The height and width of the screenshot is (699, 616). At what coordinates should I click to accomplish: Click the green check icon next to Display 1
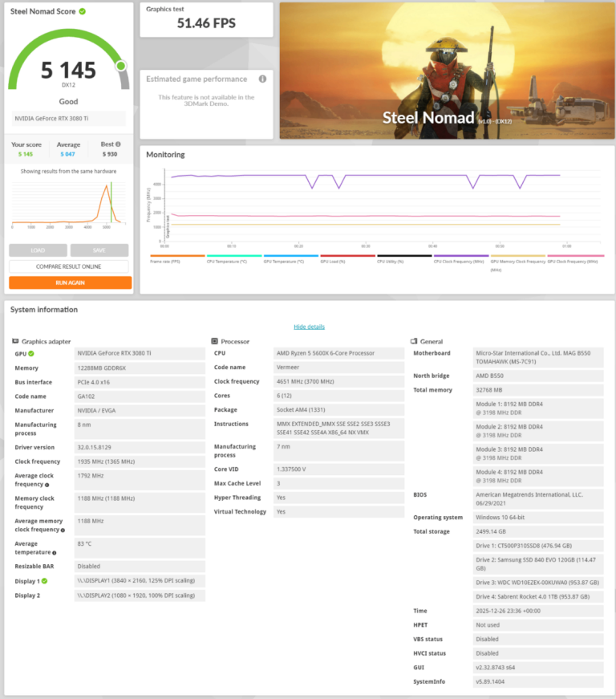(x=44, y=580)
